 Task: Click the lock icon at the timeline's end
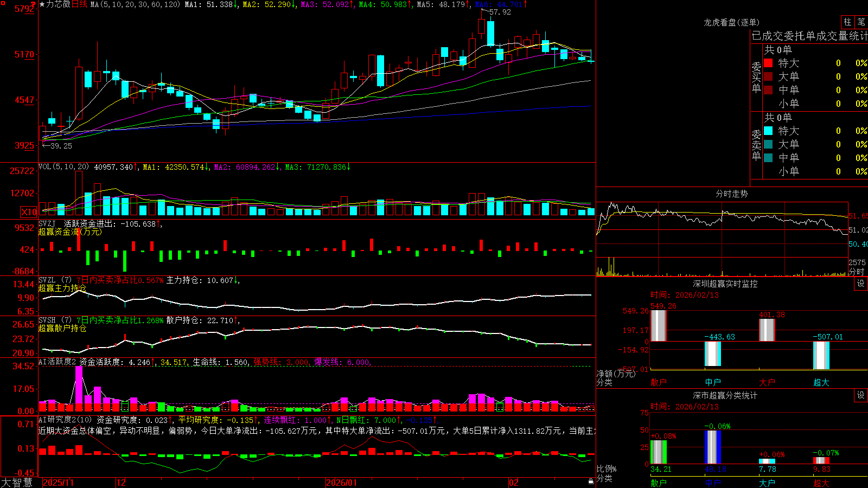(x=591, y=481)
